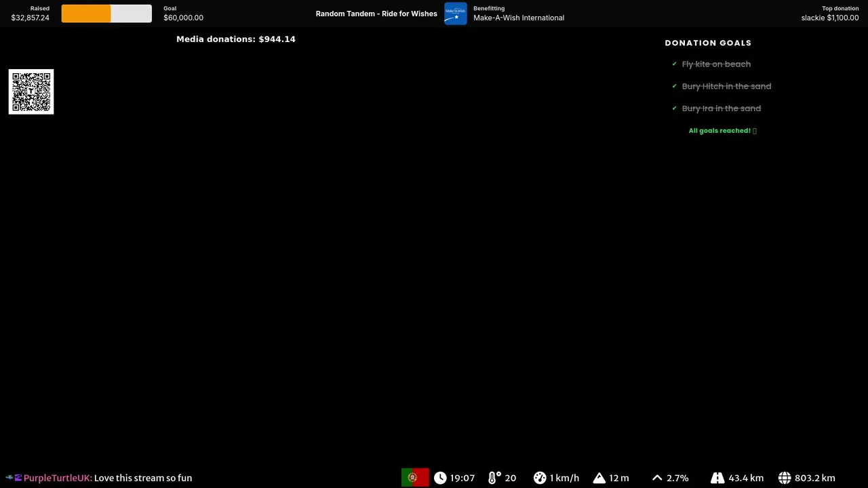Screen dimensions: 868x488
Task: Click the 'All goals reached!' message
Action: click(x=722, y=131)
